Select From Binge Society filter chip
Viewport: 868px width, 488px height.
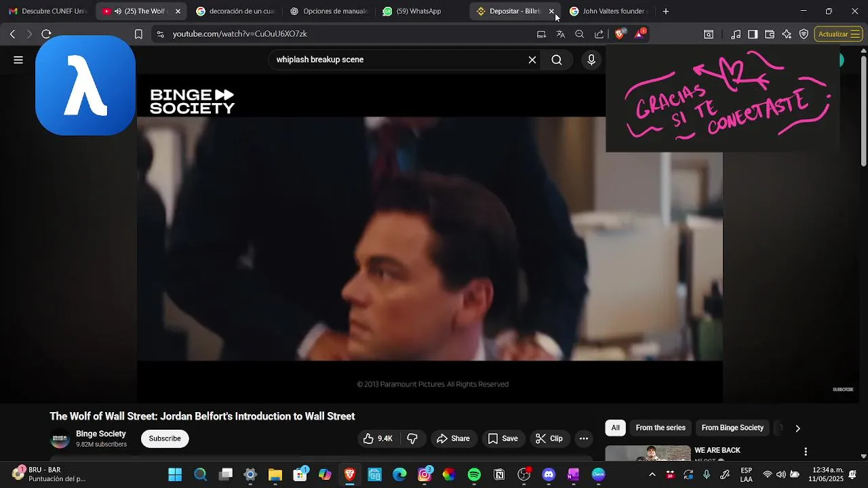(x=732, y=428)
